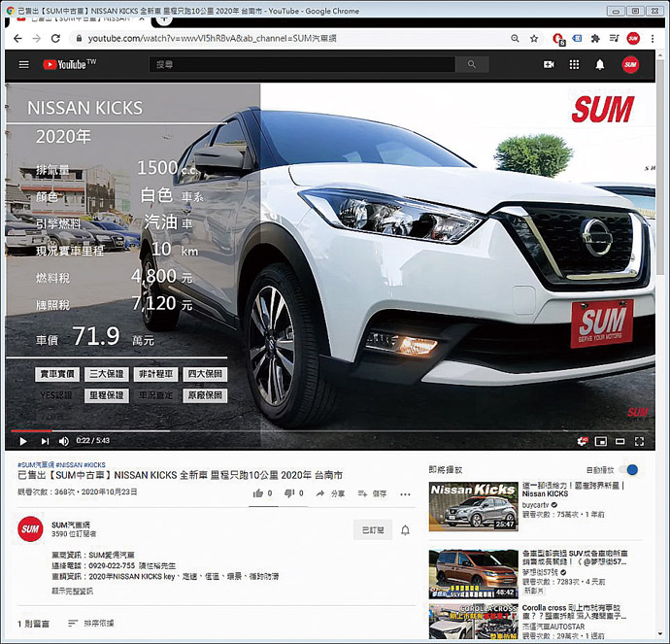The height and width of the screenshot is (644, 670).
Task: Enter full screen mode
Action: pyautogui.click(x=639, y=441)
